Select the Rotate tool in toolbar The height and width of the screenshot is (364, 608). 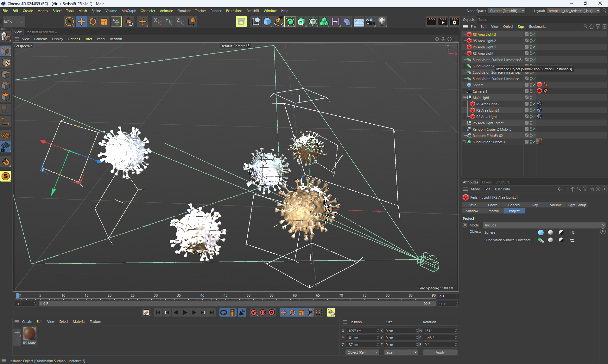pyautogui.click(x=93, y=22)
